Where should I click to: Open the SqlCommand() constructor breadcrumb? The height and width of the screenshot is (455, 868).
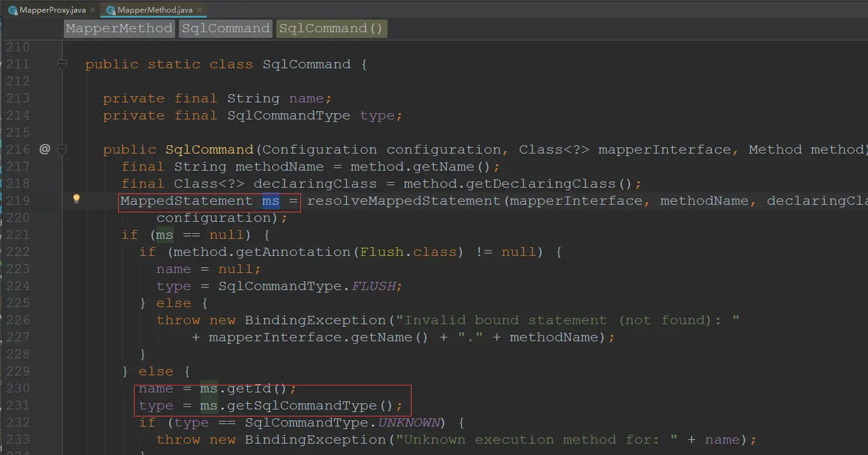(331, 28)
